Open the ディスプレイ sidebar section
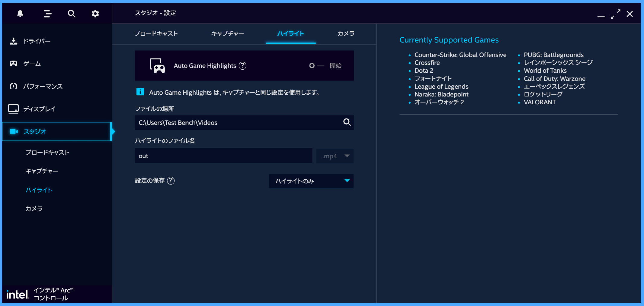This screenshot has width=644, height=306. pyautogui.click(x=57, y=109)
